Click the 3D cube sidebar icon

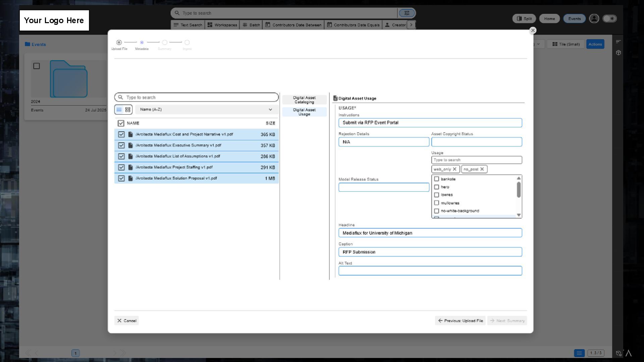[x=618, y=53]
